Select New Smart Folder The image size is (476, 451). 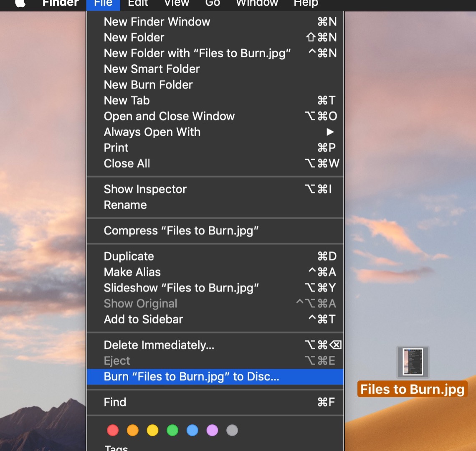215,69
